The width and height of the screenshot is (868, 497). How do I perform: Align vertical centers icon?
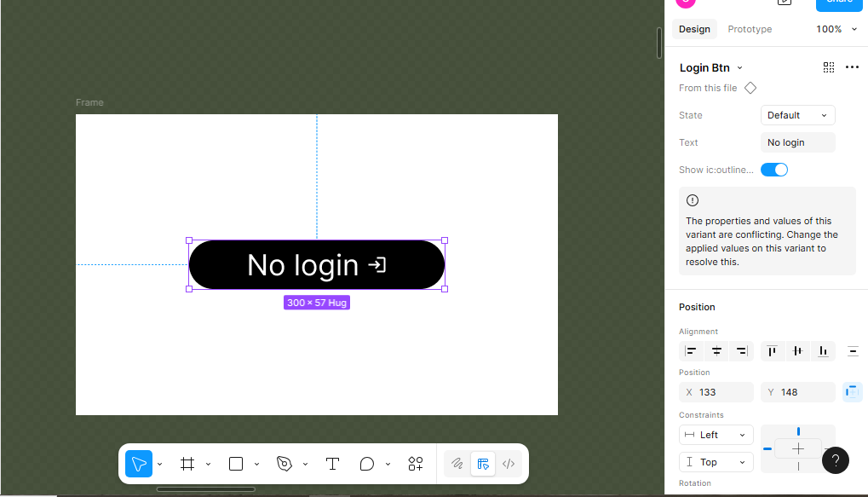[x=797, y=350]
